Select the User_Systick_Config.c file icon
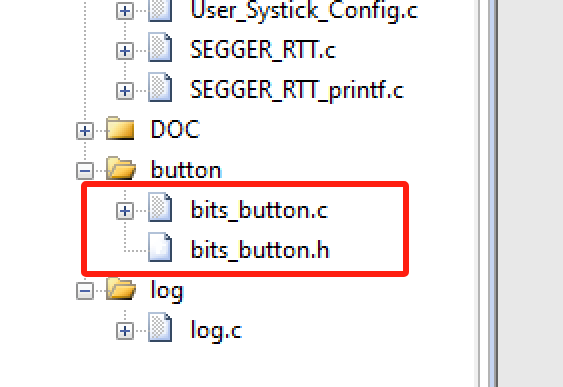This screenshot has height=387, width=563. click(160, 10)
